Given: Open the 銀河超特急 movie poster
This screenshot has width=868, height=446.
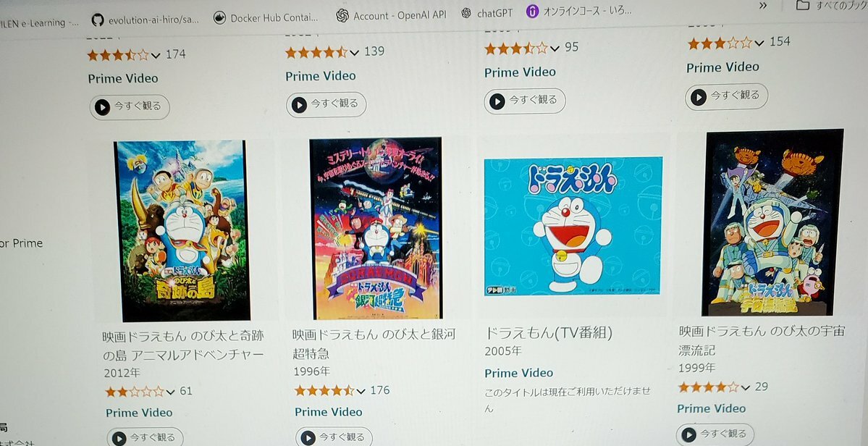Looking at the screenshot, I should click(376, 228).
